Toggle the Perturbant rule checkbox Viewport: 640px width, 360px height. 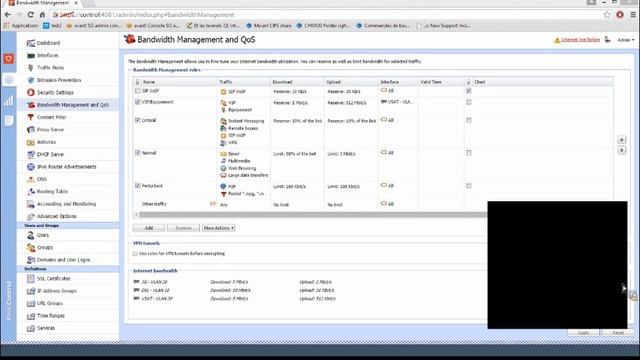[138, 186]
